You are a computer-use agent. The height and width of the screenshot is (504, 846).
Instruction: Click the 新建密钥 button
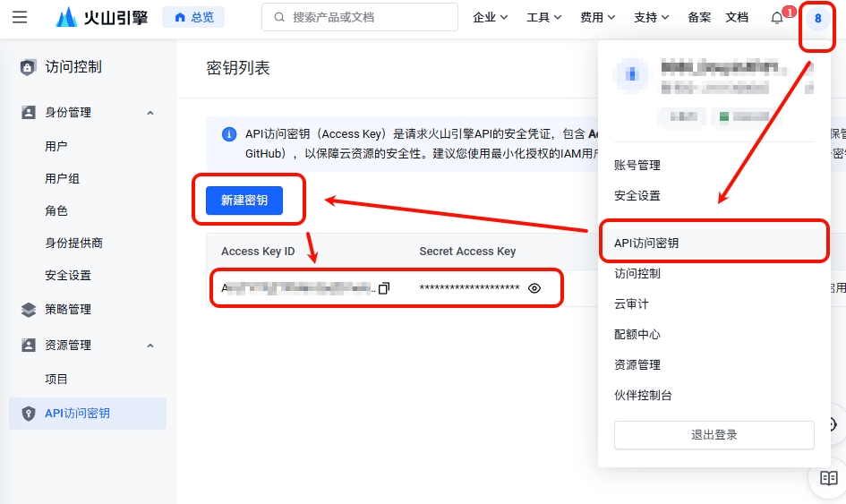point(244,201)
